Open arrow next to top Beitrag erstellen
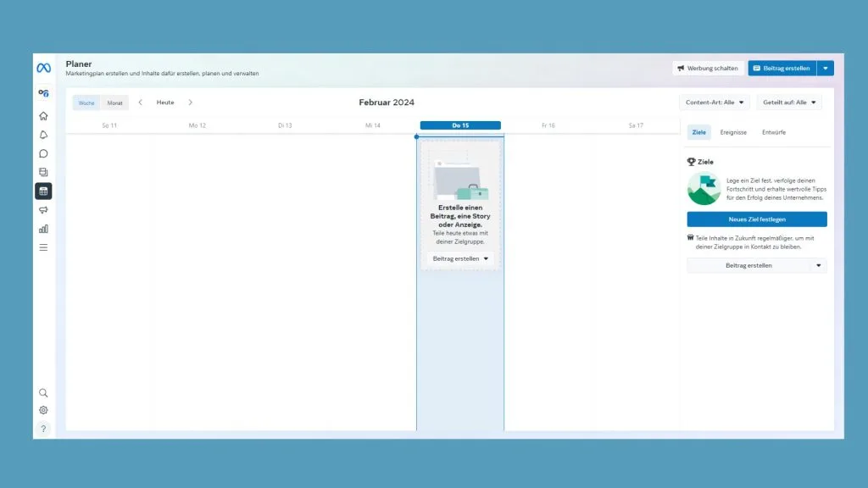 coord(826,68)
